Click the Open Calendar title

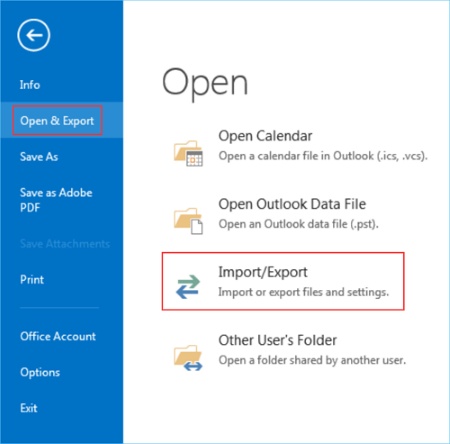coord(265,136)
